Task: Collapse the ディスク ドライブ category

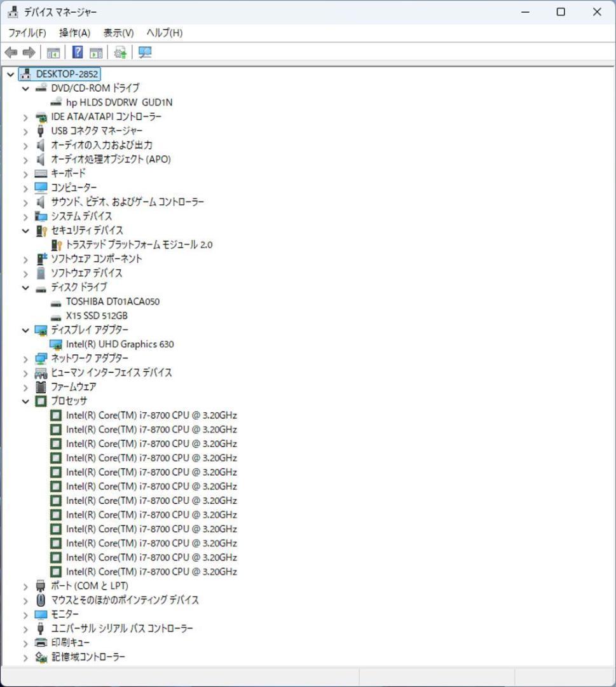Action: (25, 287)
